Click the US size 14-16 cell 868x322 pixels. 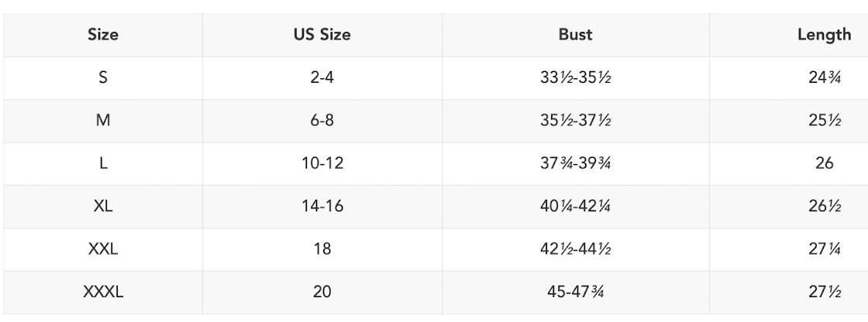click(x=322, y=207)
